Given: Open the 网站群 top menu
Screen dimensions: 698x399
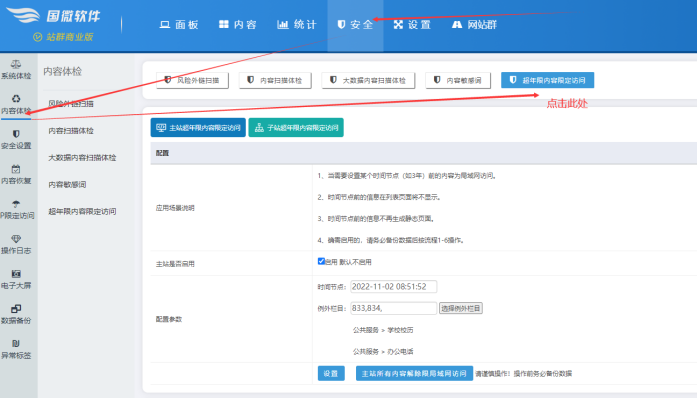Looking at the screenshot, I should 475,24.
